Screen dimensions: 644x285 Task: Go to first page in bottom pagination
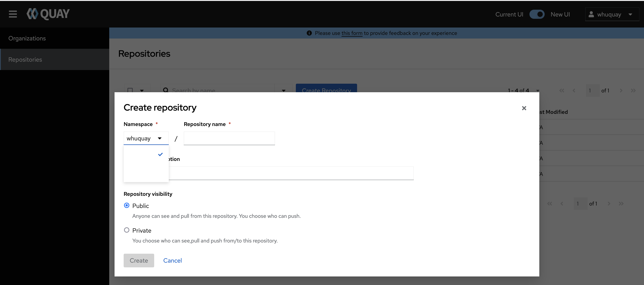point(550,204)
